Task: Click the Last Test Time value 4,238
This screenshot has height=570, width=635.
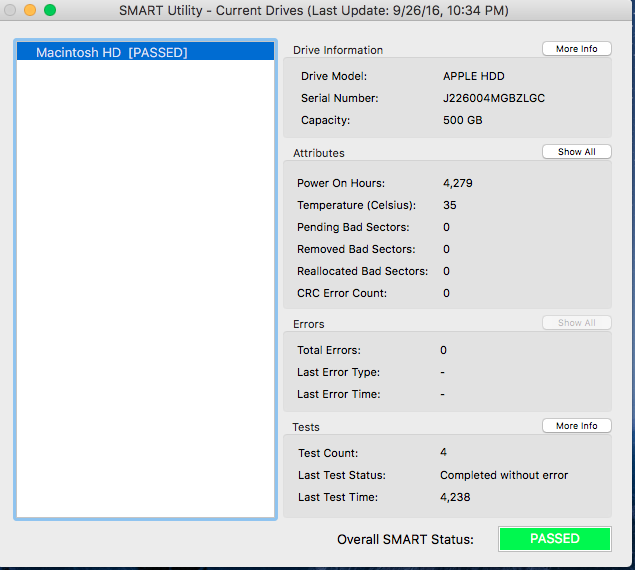Action: pos(455,497)
